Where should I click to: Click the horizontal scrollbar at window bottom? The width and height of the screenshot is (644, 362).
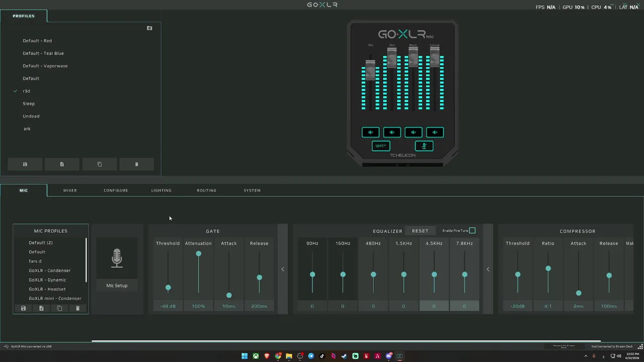click(x=346, y=341)
